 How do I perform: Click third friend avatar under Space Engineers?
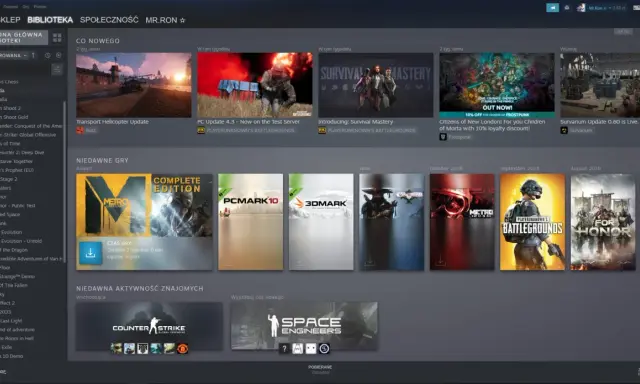pyautogui.click(x=311, y=348)
